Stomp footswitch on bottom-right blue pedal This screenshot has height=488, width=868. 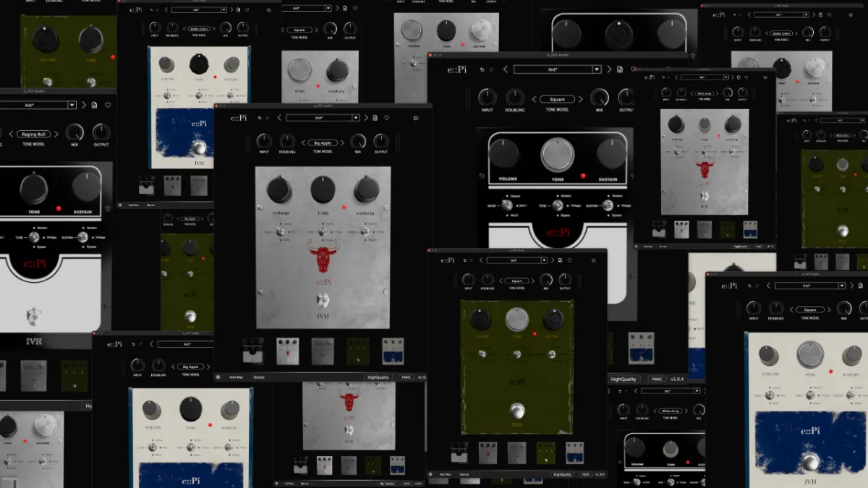[x=812, y=461]
